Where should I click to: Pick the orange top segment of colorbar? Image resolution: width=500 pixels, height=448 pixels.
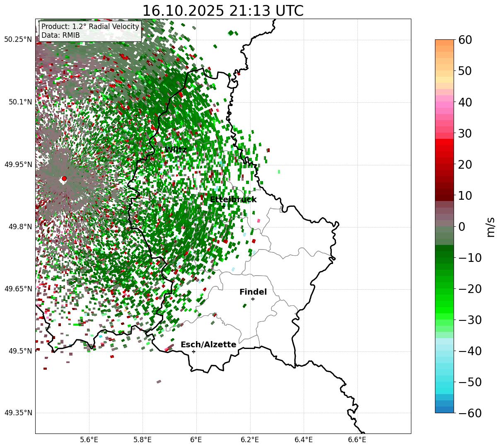(x=444, y=43)
